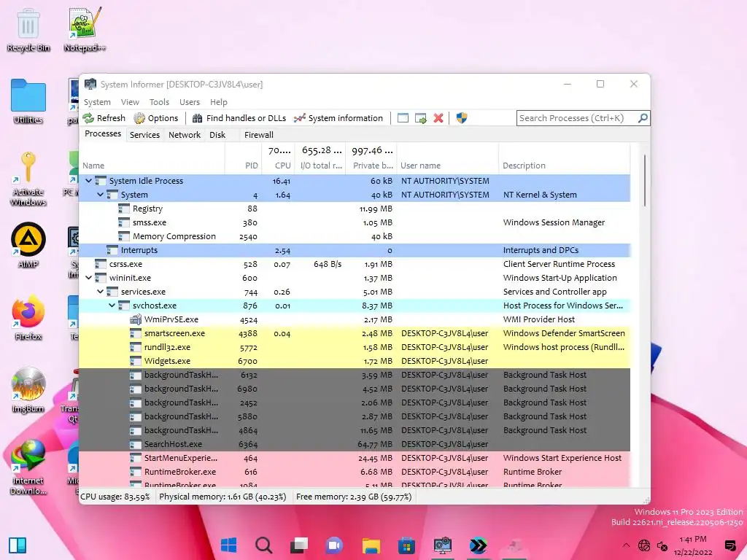The image size is (747, 560).
Task: Open the Options toolbar button
Action: coord(156,118)
